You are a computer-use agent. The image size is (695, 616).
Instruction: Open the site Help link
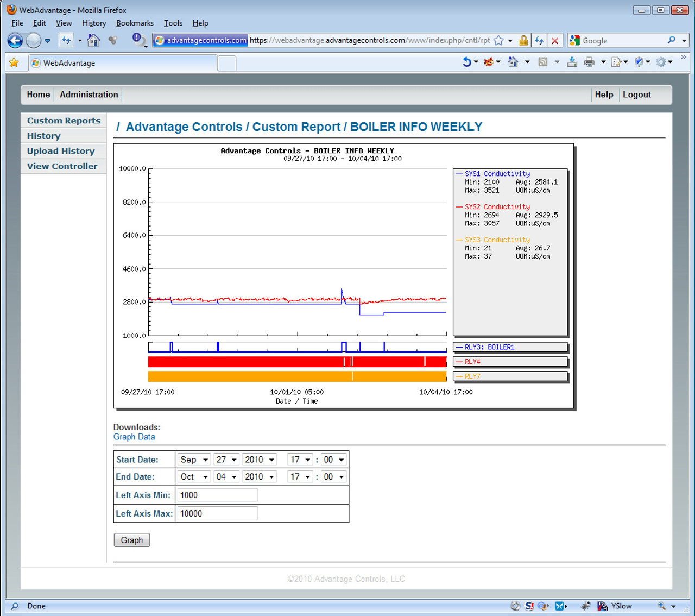click(x=604, y=95)
